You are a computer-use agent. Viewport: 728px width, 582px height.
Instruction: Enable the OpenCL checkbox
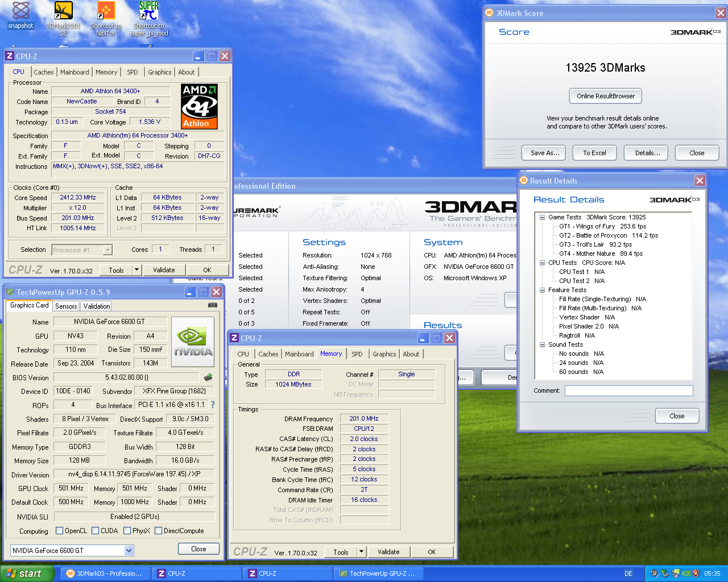pyautogui.click(x=60, y=531)
